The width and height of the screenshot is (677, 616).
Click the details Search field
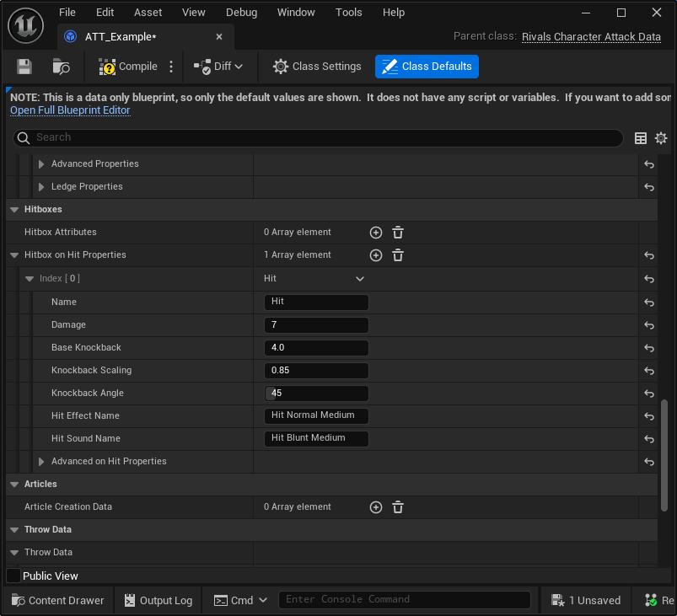tap(318, 137)
